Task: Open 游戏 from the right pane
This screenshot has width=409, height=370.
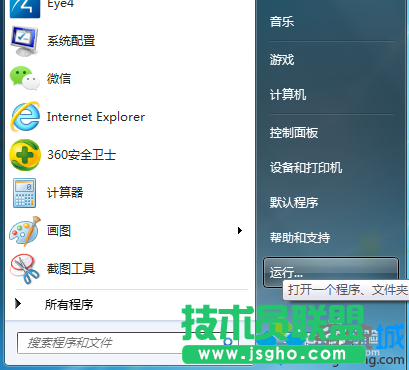Action: (282, 60)
